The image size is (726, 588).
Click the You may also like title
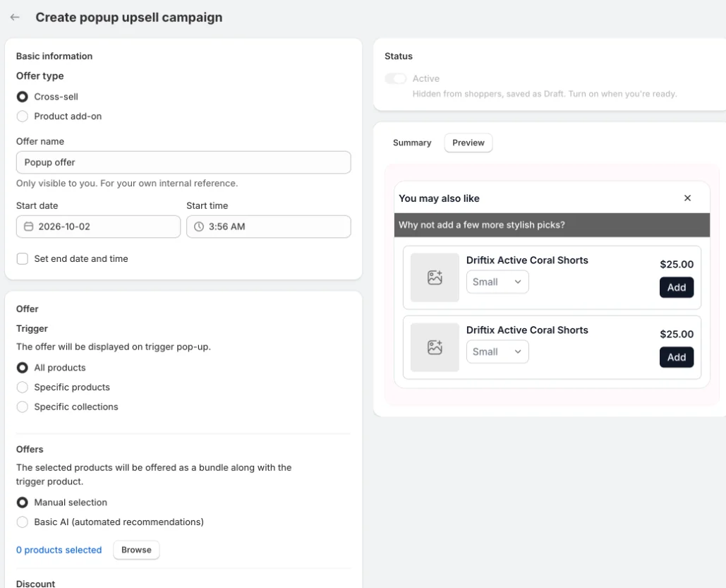[x=439, y=198]
